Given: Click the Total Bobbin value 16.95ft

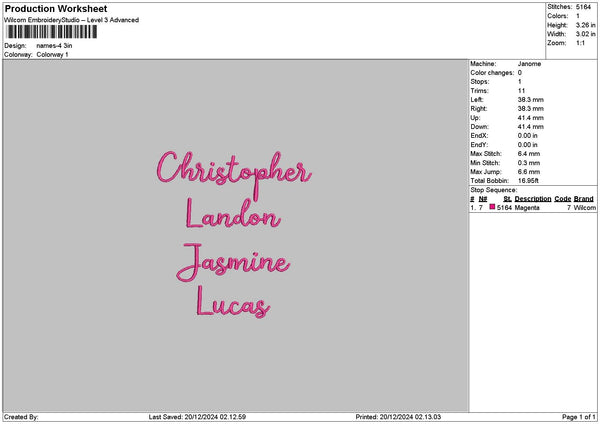Looking at the screenshot, I should pos(528,181).
